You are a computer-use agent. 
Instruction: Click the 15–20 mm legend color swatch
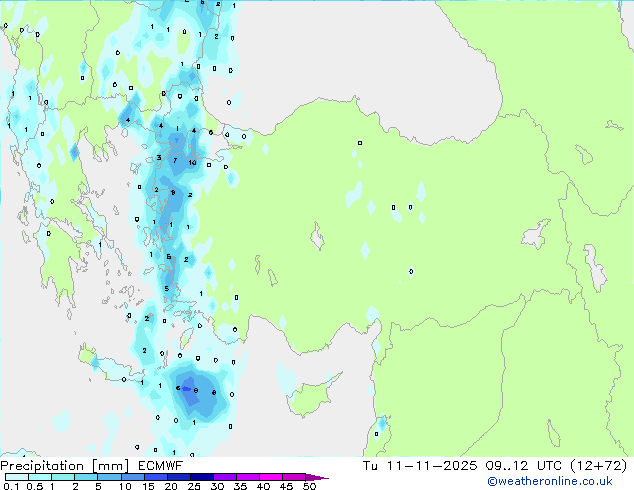pos(155,477)
